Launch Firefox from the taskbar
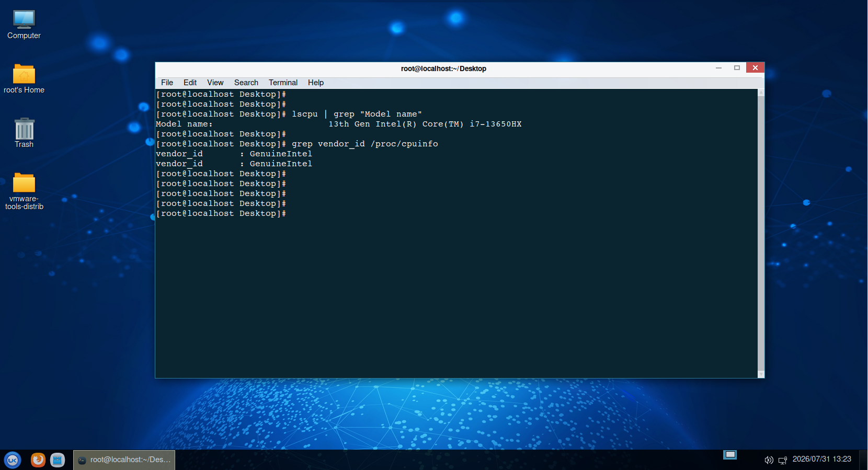Image resolution: width=868 pixels, height=470 pixels. point(38,460)
